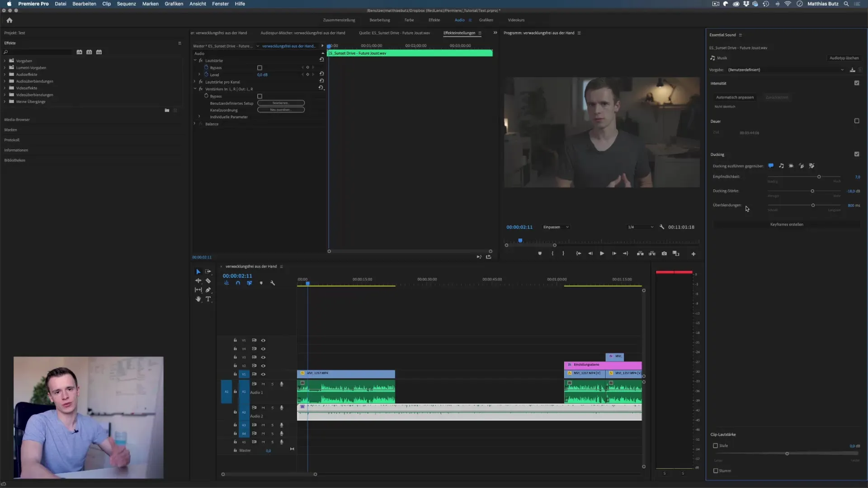Step forward one frame in Program monitor
The height and width of the screenshot is (488, 868).
pyautogui.click(x=614, y=253)
